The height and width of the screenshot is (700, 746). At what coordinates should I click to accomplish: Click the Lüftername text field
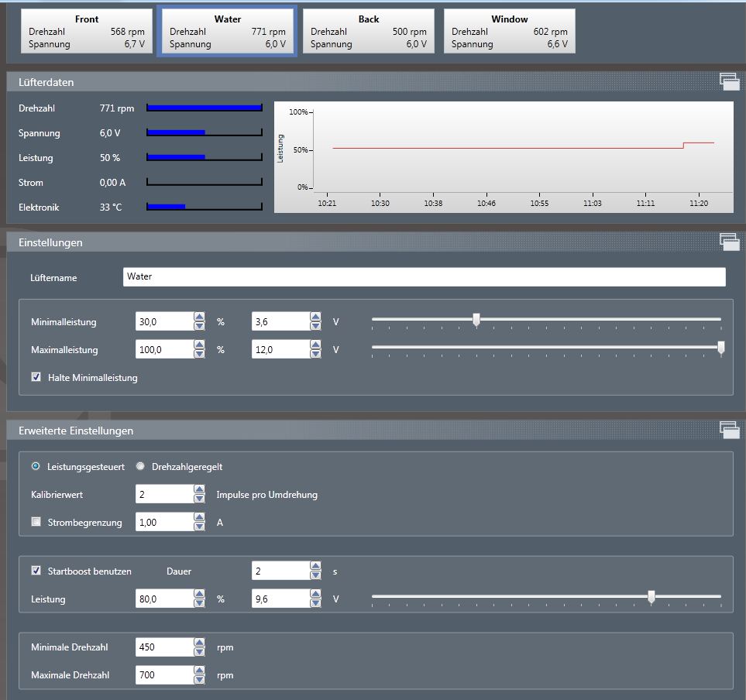424,277
